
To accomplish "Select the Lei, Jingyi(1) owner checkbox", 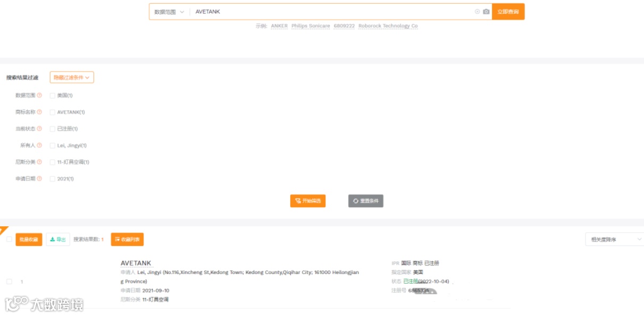I will tap(53, 146).
